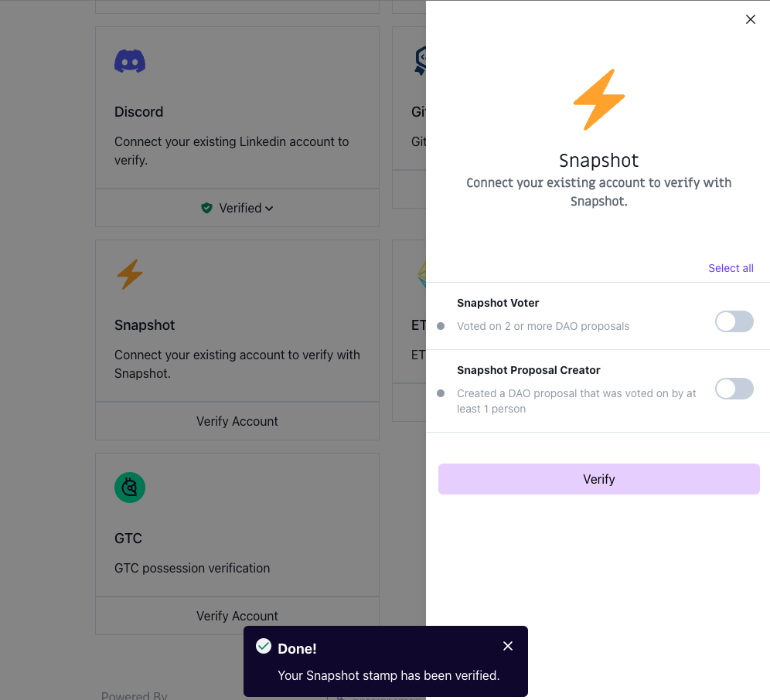Viewport: 770px width, 700px height.
Task: Click the purple Verify button
Action: pos(598,479)
